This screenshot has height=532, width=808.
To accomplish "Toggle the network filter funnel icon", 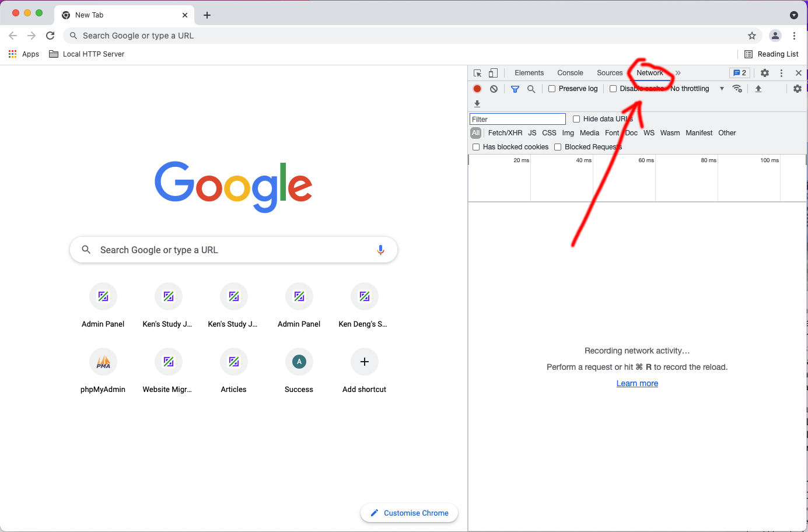I will [515, 89].
